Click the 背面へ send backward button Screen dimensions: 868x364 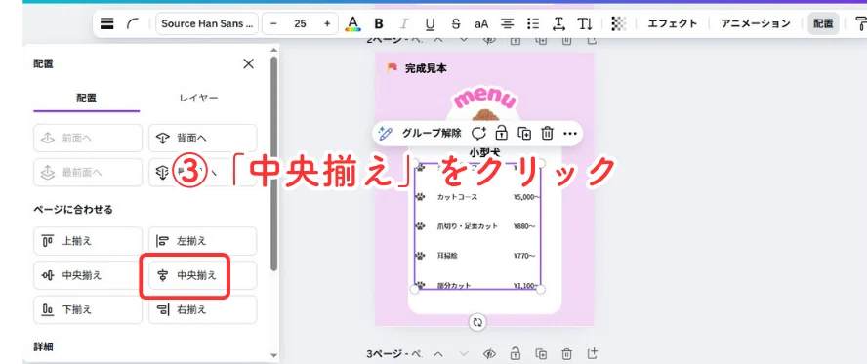(203, 139)
